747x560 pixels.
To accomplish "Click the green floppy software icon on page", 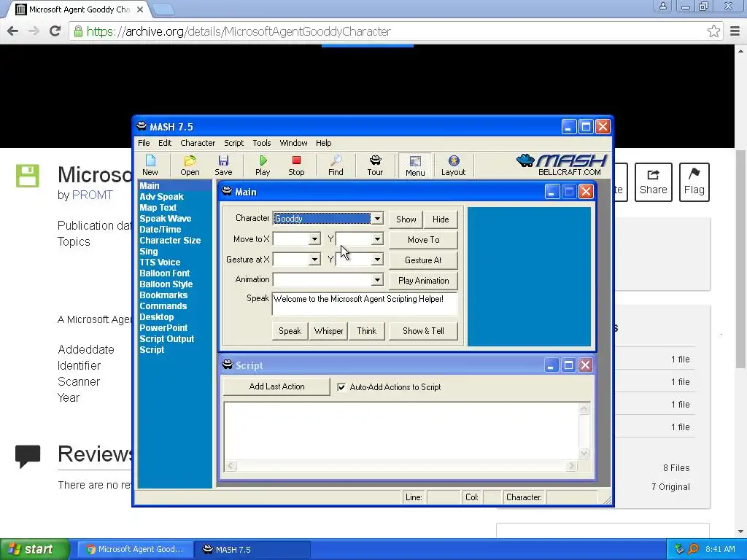I will coord(28,176).
